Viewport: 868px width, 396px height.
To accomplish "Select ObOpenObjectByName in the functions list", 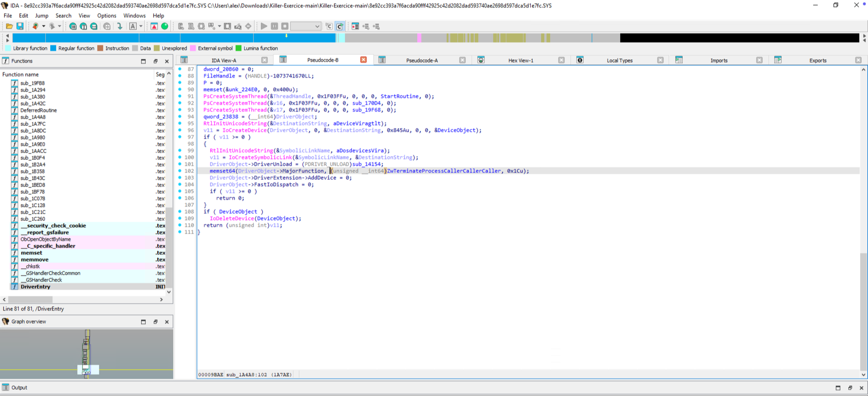I will point(87,239).
